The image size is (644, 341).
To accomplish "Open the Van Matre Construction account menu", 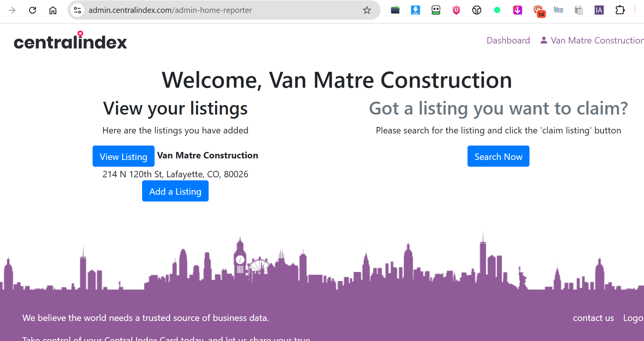I will (592, 40).
